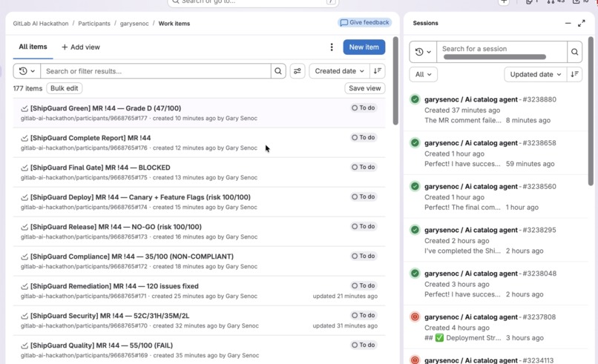Click task type icon of ShipGuard Release item
This screenshot has height=364, width=598.
click(x=24, y=227)
